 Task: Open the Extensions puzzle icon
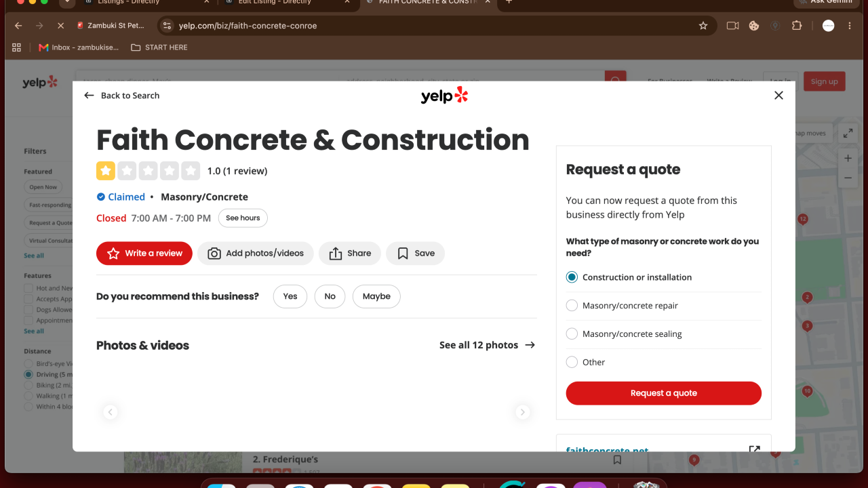tap(797, 26)
